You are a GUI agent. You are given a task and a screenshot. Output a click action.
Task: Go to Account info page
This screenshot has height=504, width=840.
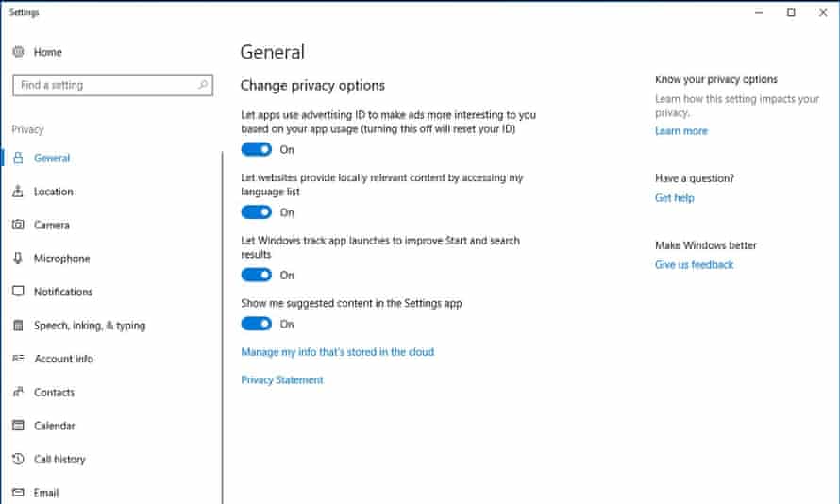coord(63,359)
